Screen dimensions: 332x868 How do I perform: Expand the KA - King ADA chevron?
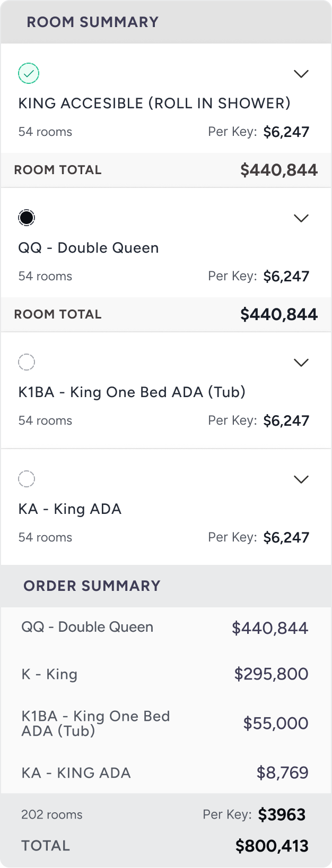pyautogui.click(x=301, y=479)
